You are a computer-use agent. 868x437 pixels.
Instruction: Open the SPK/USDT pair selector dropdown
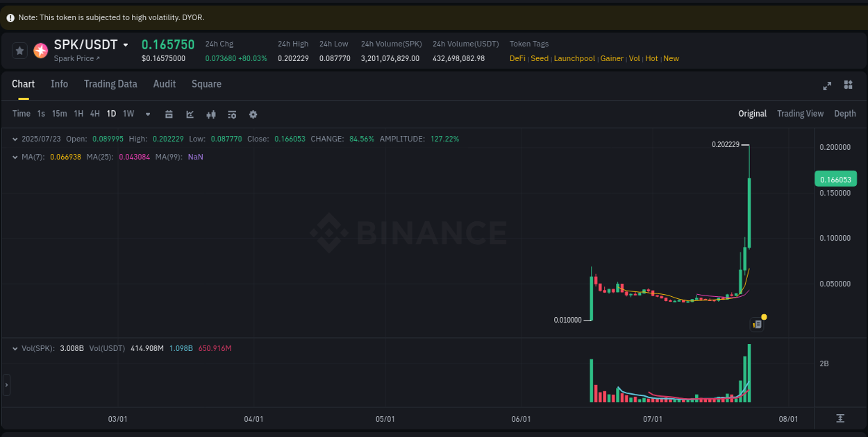pyautogui.click(x=126, y=44)
